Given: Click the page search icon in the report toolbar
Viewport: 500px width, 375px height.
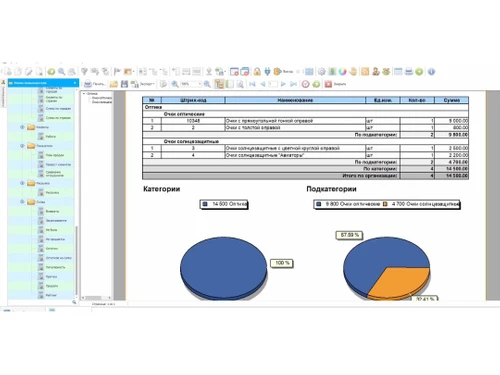Looking at the screenshot, I should point(240,84).
